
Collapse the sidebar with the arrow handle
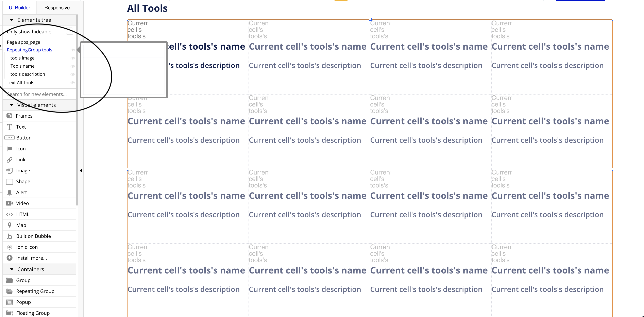(81, 171)
